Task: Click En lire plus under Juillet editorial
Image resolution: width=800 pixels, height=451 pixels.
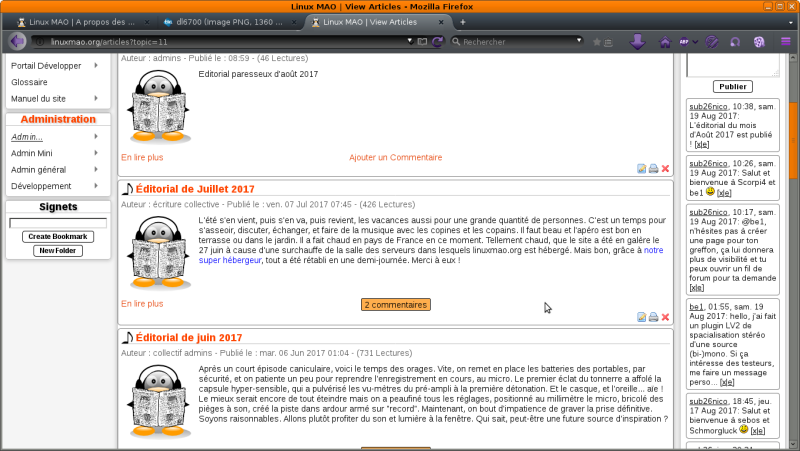Action: [x=142, y=304]
